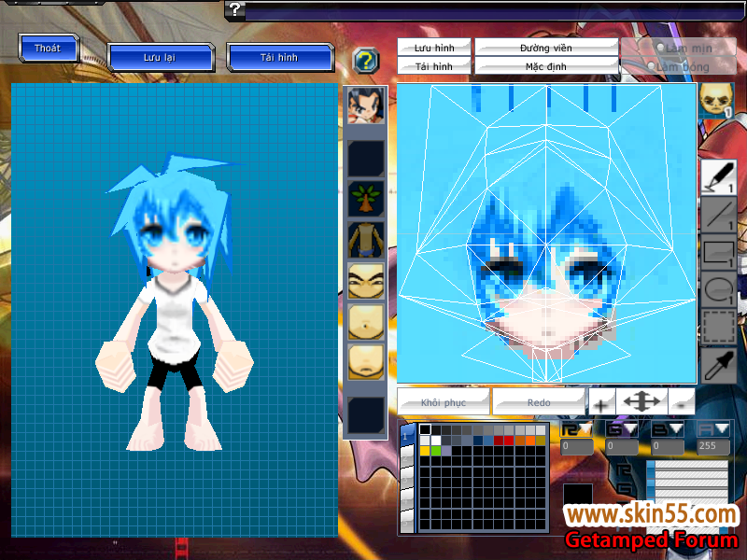Pick the dark red palette swatch

[499, 441]
